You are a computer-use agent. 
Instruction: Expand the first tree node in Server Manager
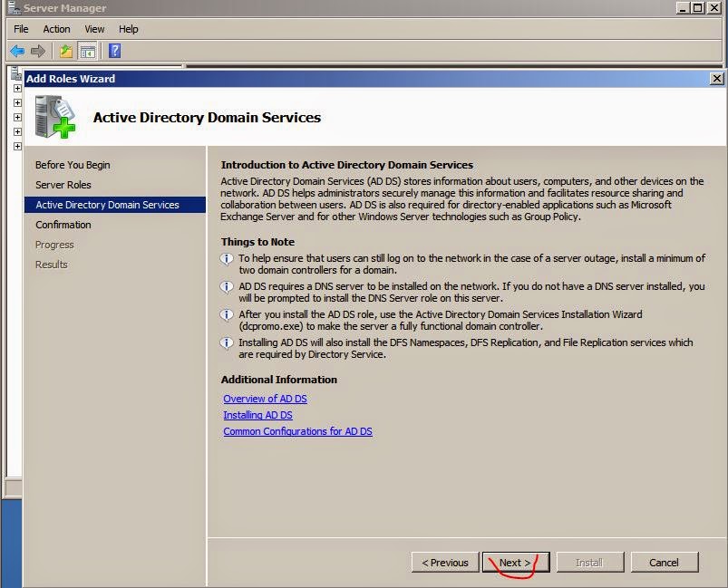tap(17, 88)
